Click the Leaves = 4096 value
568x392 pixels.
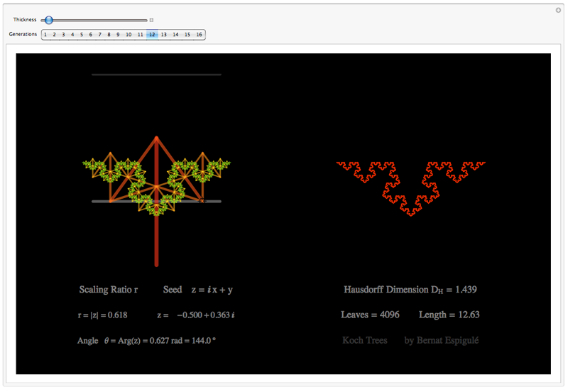370,315
